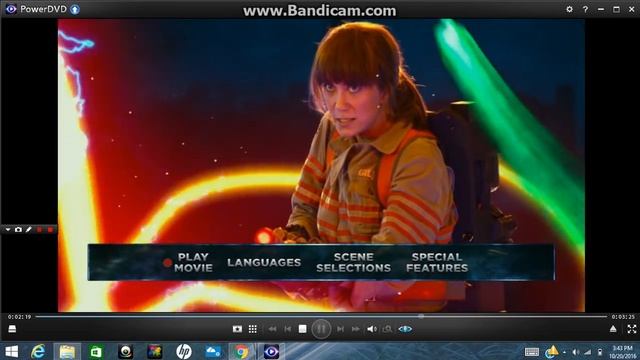Select PLAY MOVIE on the DVD menu
The height and width of the screenshot is (360, 640).
(193, 262)
